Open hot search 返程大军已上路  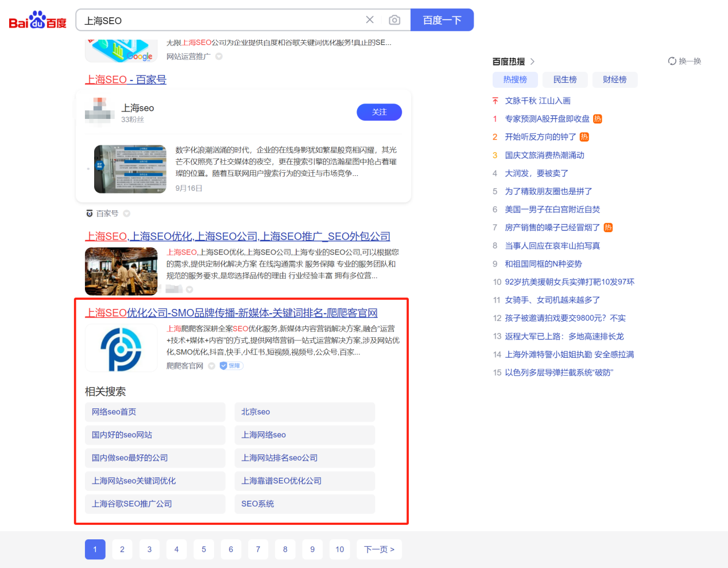pos(564,337)
